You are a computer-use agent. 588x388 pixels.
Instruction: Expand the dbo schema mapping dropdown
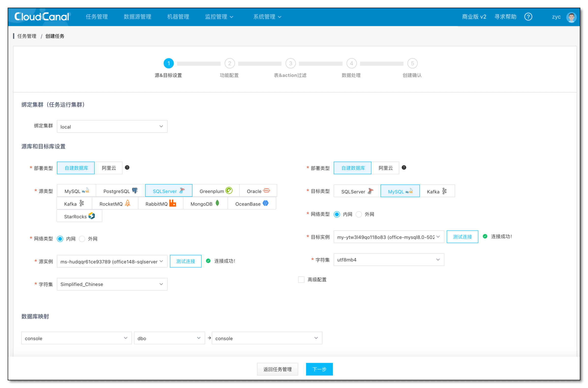coord(169,338)
